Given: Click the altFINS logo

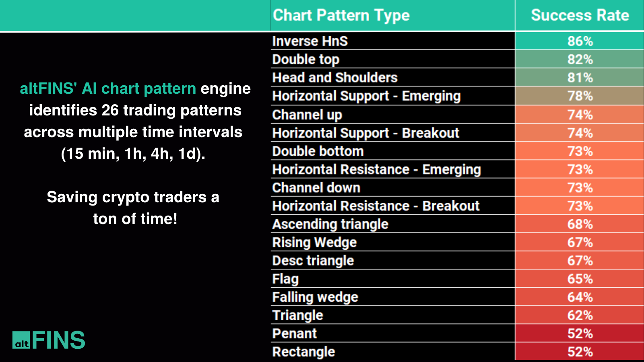Looking at the screenshot, I should pos(49,340).
